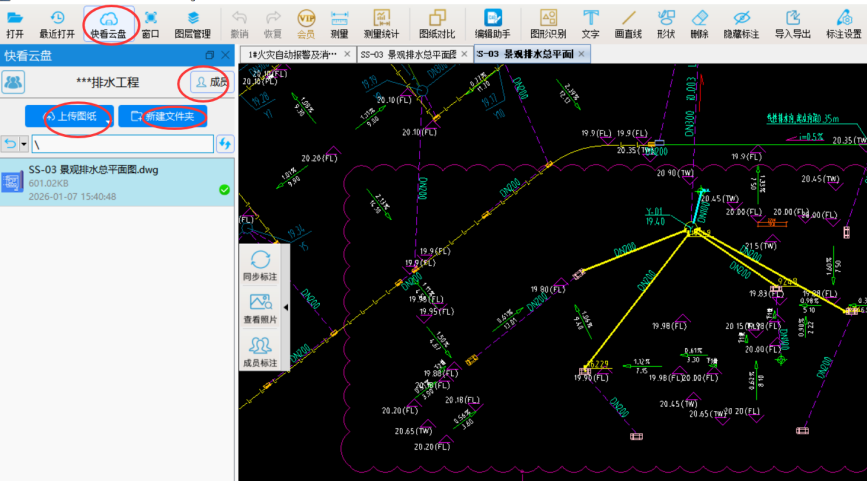This screenshot has height=481, width=867.
Task: Click the 同步标注 sync annotations icon
Action: coord(261,266)
